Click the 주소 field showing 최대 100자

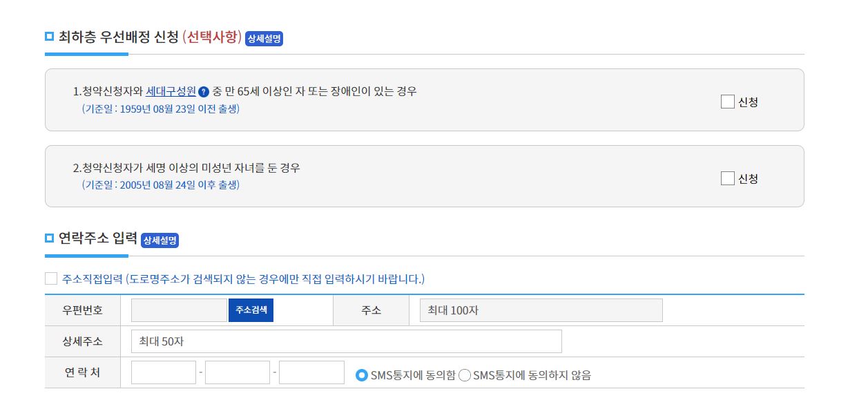(x=541, y=310)
